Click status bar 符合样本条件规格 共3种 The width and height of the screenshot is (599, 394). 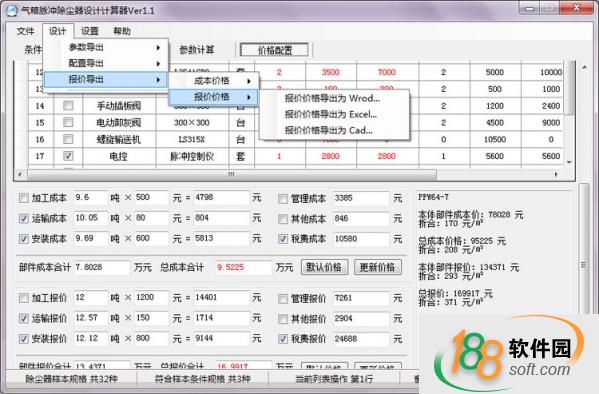(202, 379)
